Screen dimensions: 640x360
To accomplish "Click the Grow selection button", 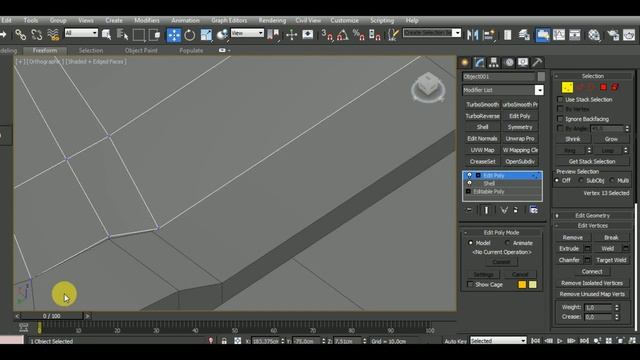I will click(x=611, y=139).
